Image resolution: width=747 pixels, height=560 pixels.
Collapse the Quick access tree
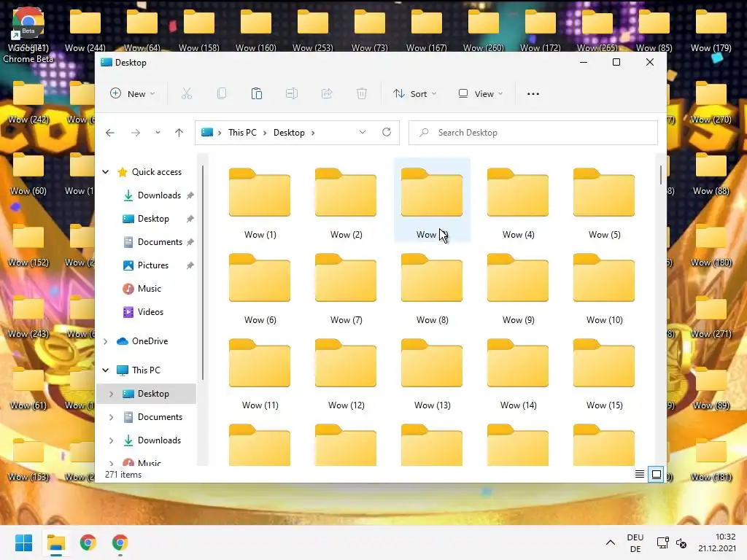106,172
